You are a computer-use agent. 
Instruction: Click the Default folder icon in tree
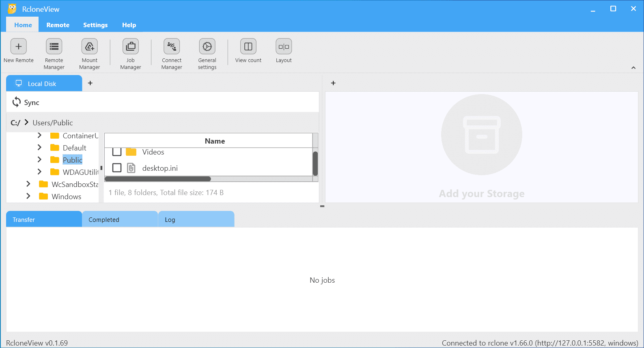click(55, 148)
